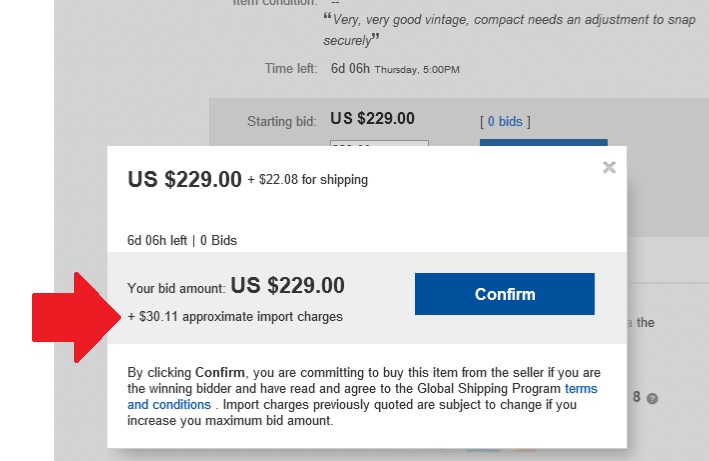Click the bid amount input field behind dialog

(x=379, y=143)
